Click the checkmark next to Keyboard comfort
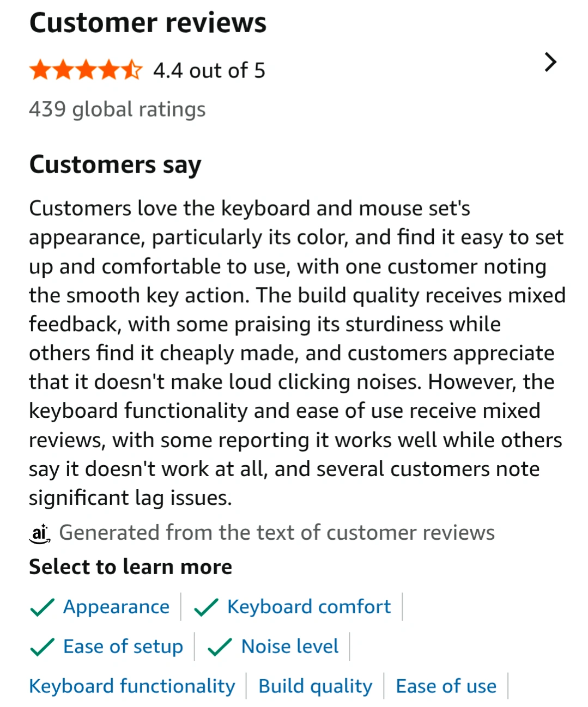 click(x=206, y=607)
